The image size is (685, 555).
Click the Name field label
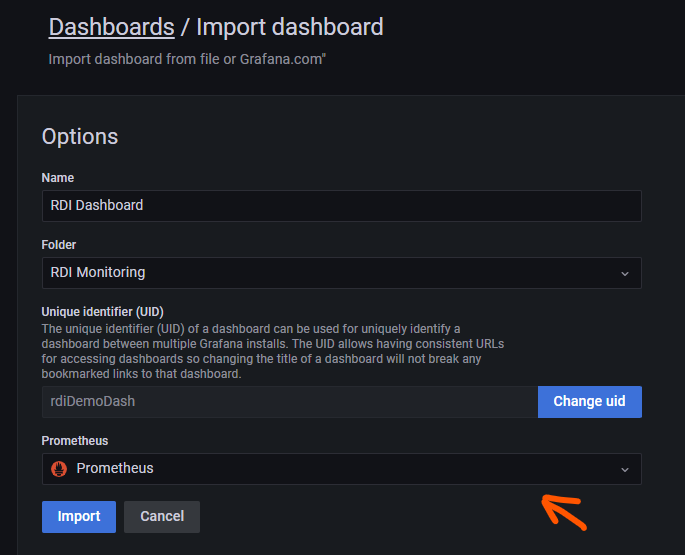click(x=58, y=178)
